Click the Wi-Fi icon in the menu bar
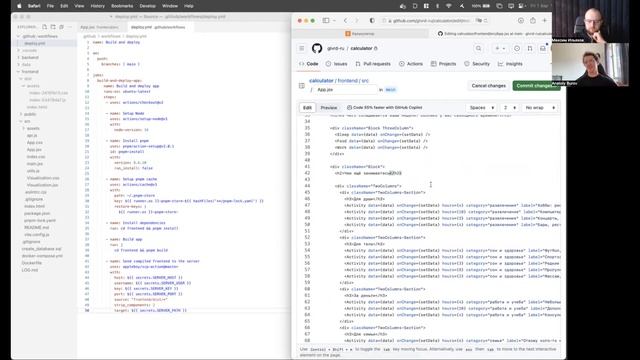The width and height of the screenshot is (640, 360). coord(449,6)
